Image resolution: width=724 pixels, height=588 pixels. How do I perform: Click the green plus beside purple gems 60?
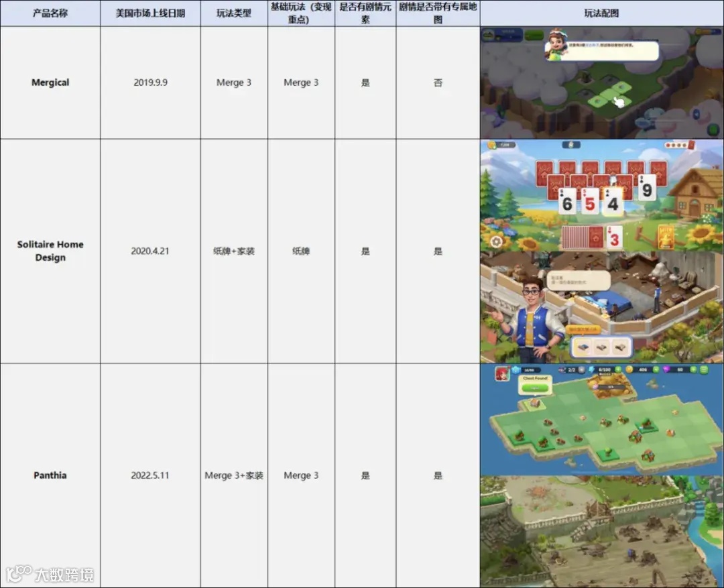point(692,369)
